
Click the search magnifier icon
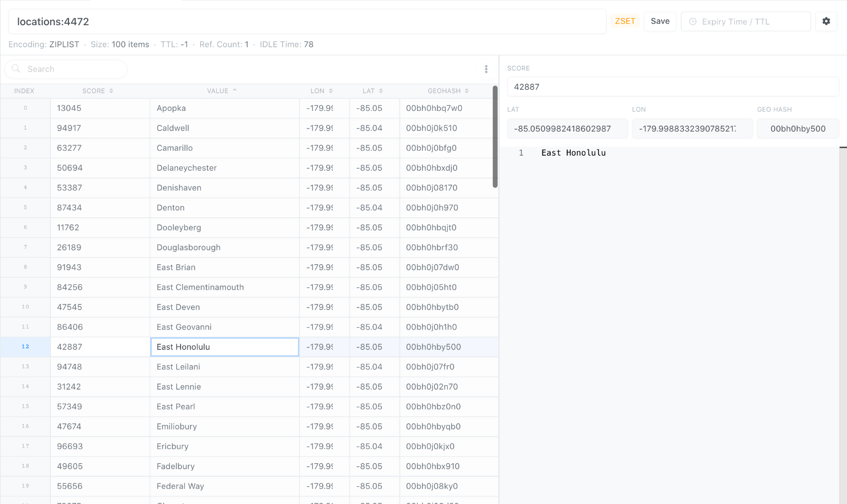[x=16, y=69]
